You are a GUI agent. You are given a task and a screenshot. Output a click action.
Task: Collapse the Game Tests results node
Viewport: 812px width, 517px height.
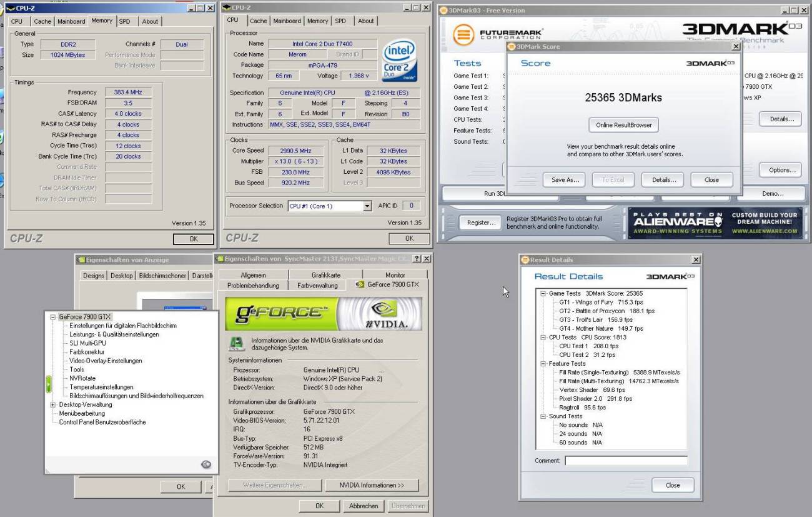coord(543,293)
